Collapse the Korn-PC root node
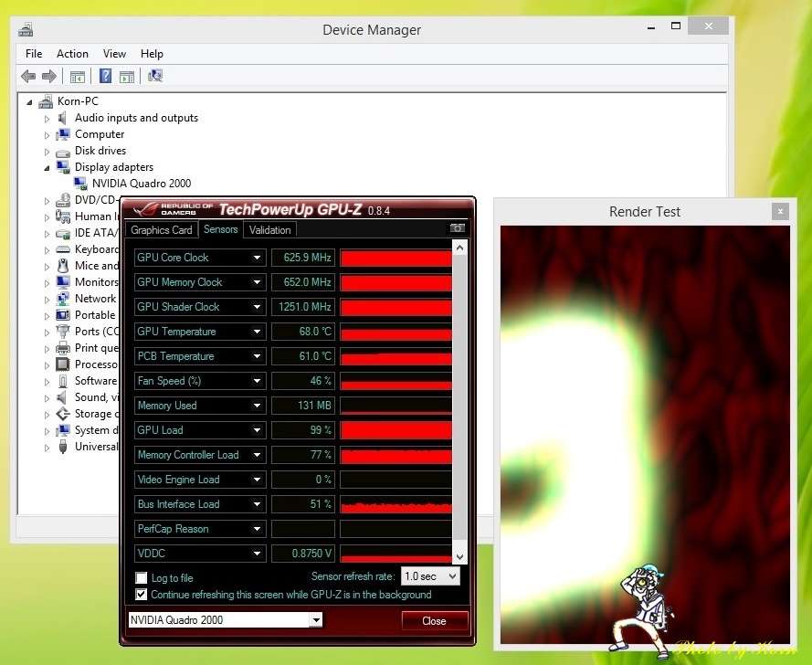 29,102
